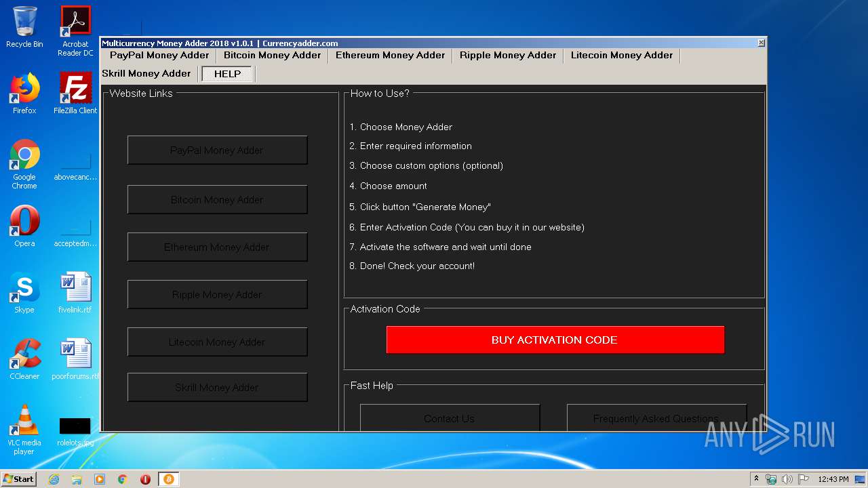Switch to PayPal Money Adder tab
Screen dimensions: 868x488
[159, 56]
